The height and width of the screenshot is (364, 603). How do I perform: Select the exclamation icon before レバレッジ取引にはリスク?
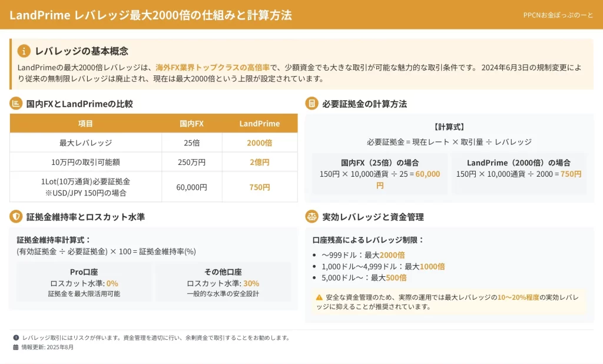tap(16, 337)
